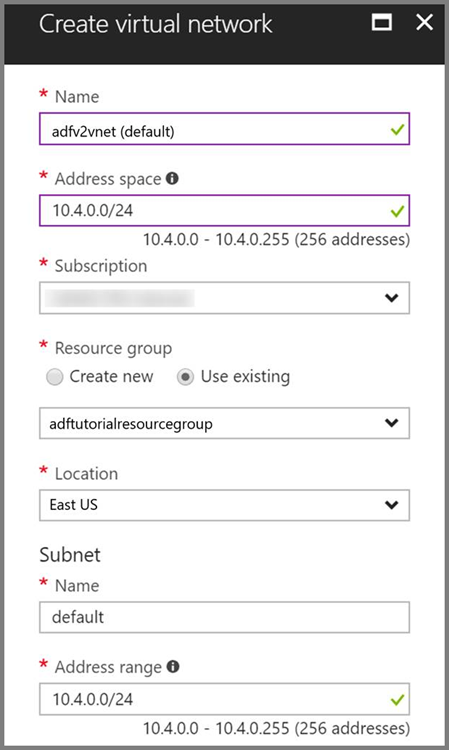Close the Create virtual network blade

pos(424,22)
